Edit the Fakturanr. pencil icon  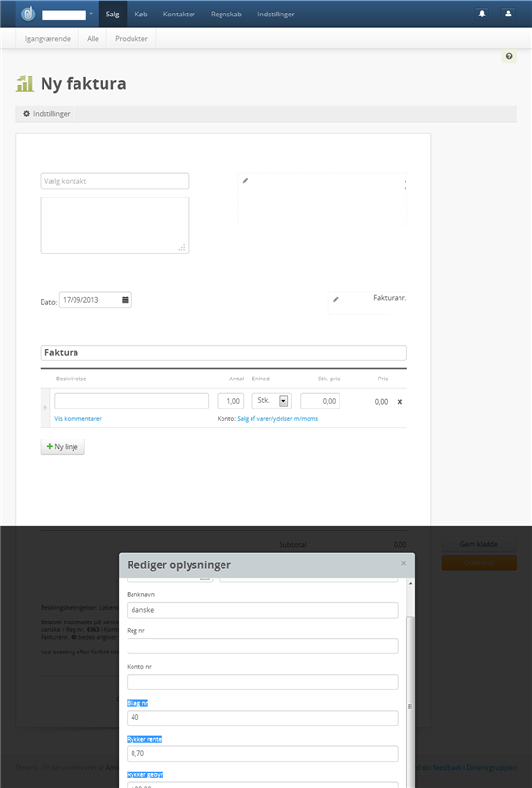[x=336, y=299]
